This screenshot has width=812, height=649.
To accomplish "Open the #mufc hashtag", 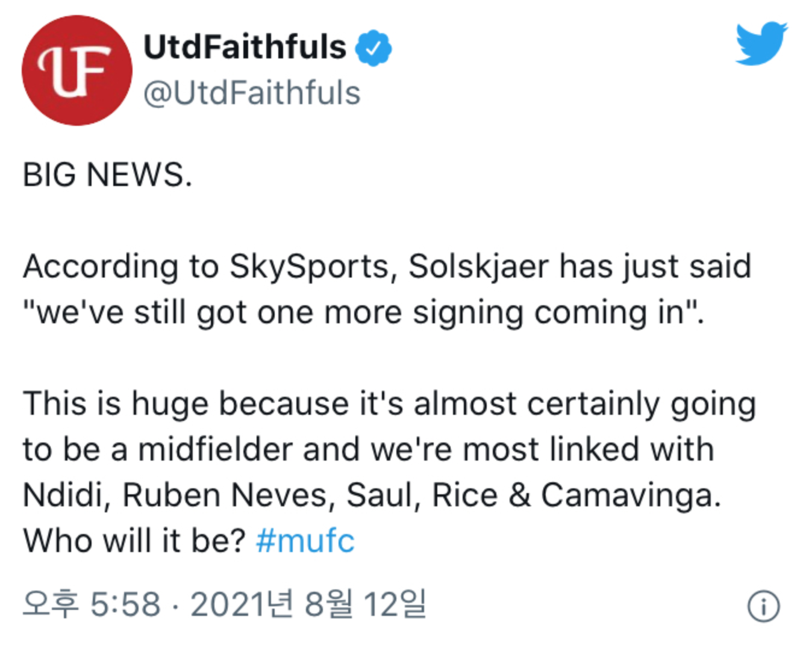I will pos(305,541).
